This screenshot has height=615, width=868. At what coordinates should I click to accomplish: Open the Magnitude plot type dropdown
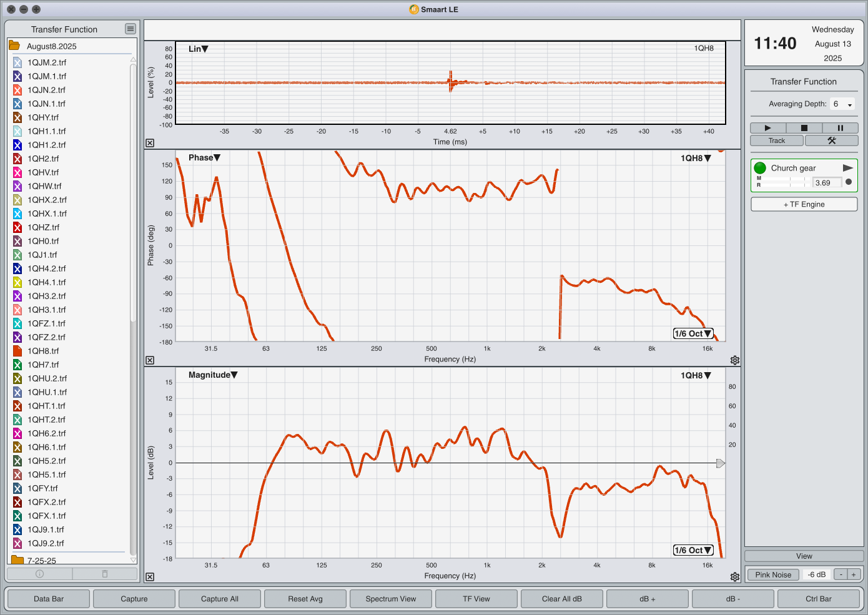pos(213,375)
